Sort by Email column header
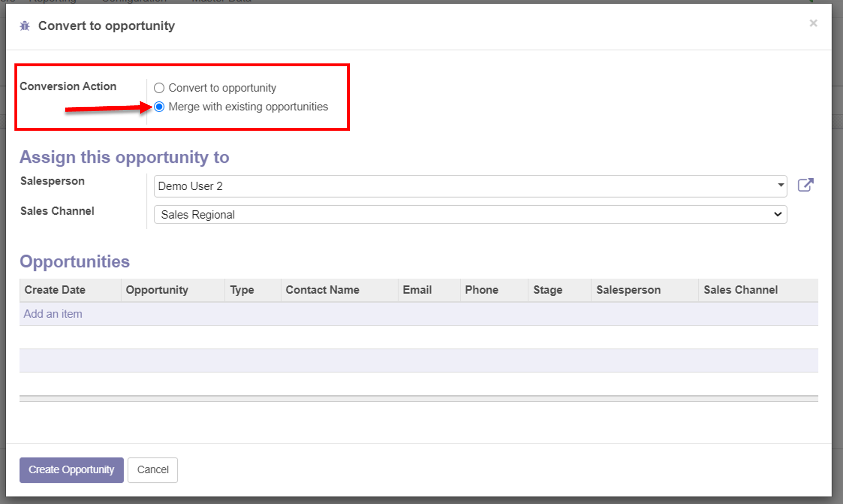The image size is (843, 504). [x=429, y=290]
